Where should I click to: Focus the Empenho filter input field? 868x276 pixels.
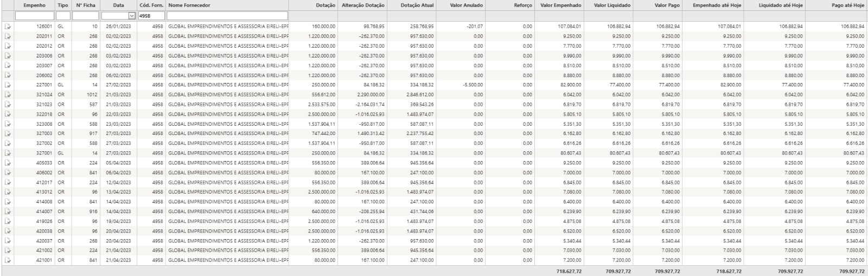(35, 16)
